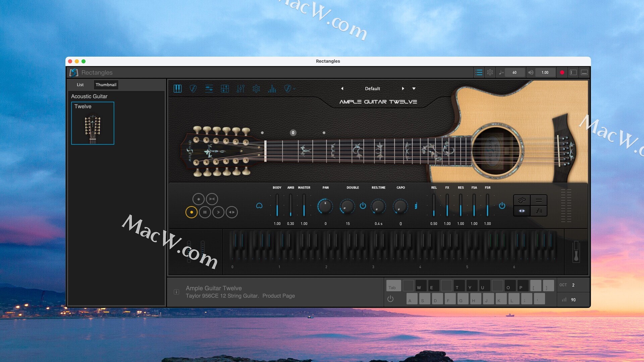
Task: Adjust the MASTER level slider
Action: click(304, 205)
